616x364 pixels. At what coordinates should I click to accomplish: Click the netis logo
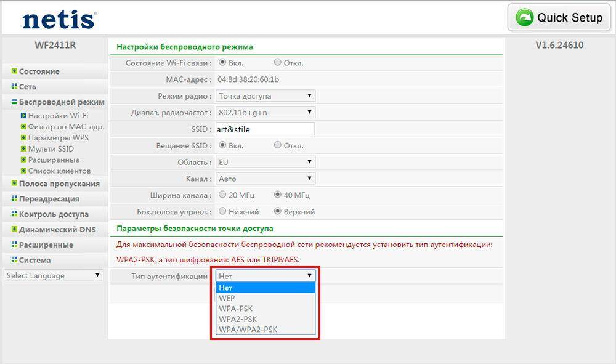coord(59,19)
